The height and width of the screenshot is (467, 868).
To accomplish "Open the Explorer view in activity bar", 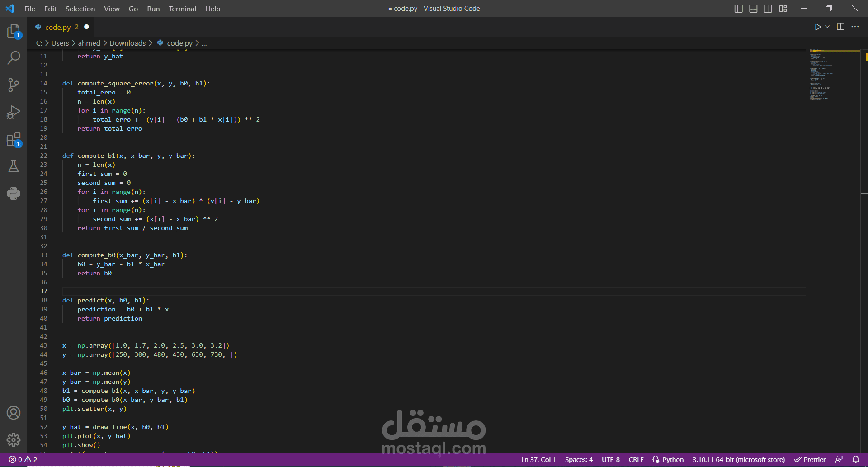I will (x=14, y=31).
